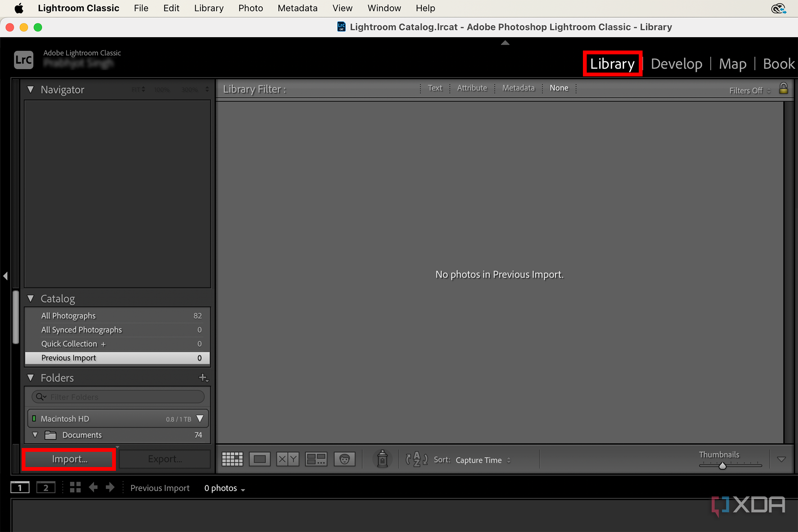The width and height of the screenshot is (798, 532).
Task: Expand the Macintosh HD volume
Action: (x=200, y=418)
